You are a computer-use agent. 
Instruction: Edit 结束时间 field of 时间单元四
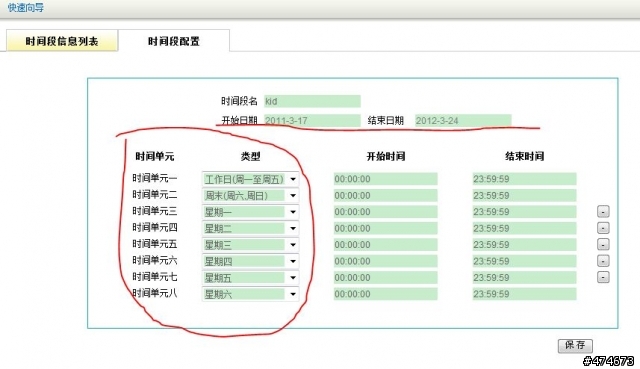click(524, 228)
